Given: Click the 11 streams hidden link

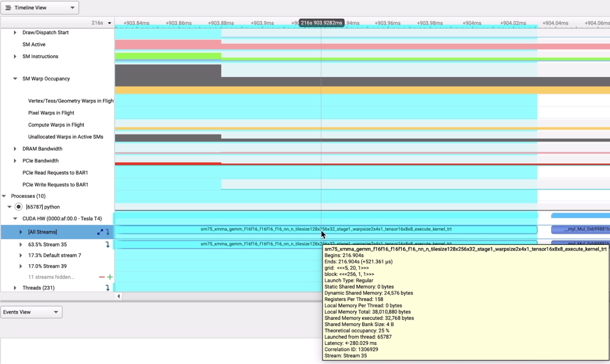Looking at the screenshot, I should point(51,277).
